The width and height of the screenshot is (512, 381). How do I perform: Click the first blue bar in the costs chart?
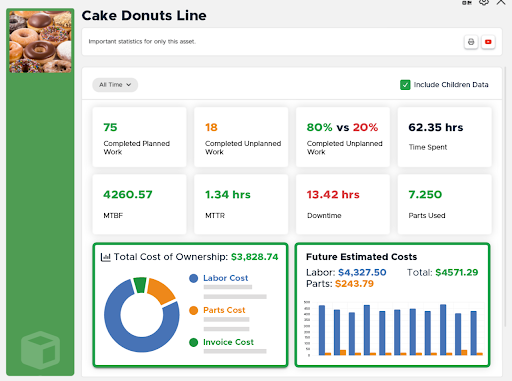tap(322, 330)
